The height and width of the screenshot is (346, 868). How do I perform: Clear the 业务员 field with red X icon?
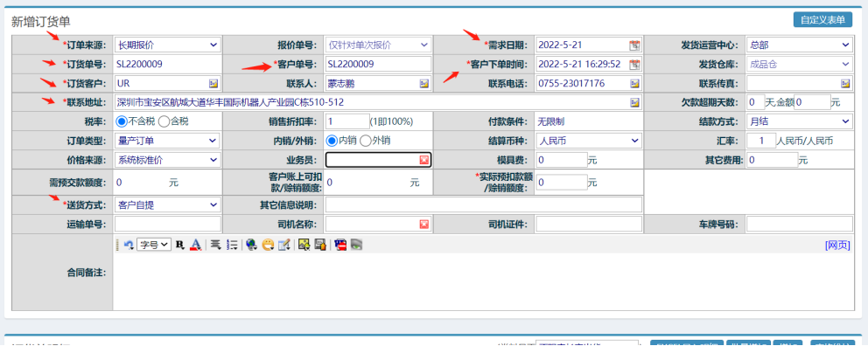pyautogui.click(x=424, y=160)
